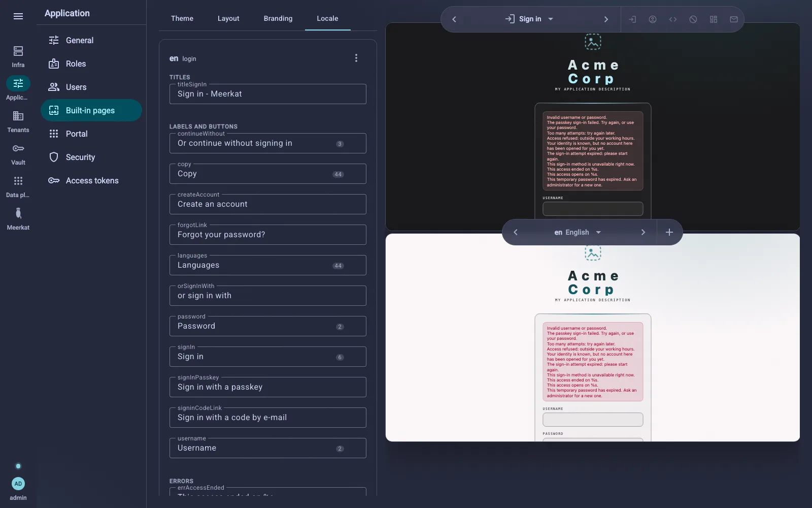Open the Sign in page dropdown
The image size is (812, 508).
point(530,19)
